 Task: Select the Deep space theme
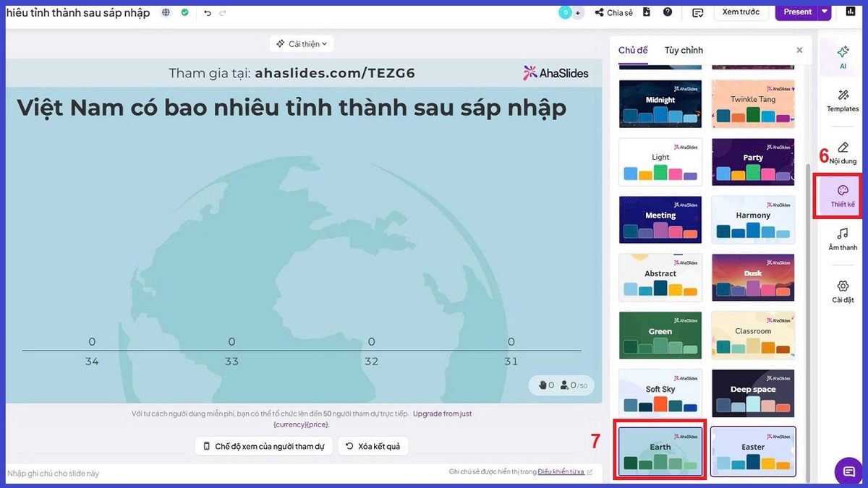(x=753, y=393)
